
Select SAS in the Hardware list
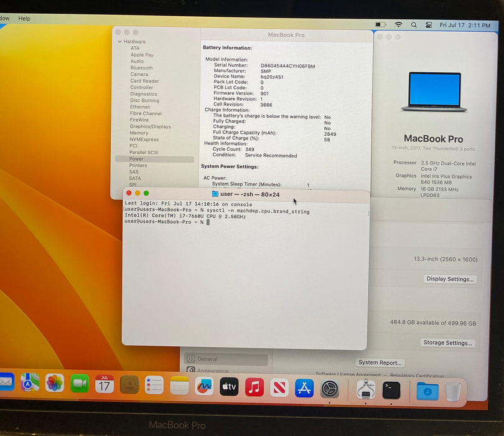[134, 172]
